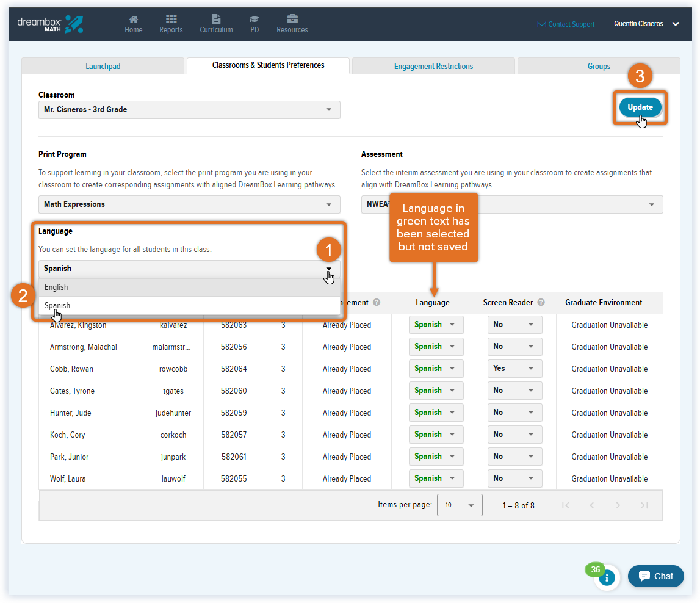Go to the first page of the table

(566, 505)
